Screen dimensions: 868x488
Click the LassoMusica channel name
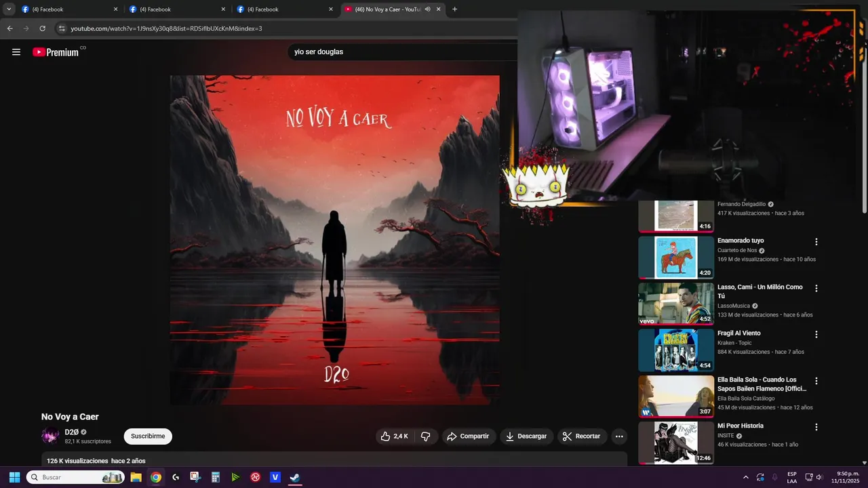(734, 306)
